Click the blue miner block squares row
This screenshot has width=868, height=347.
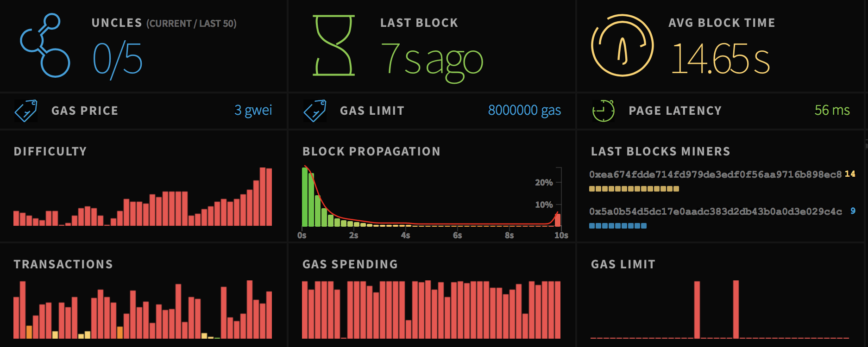pyautogui.click(x=617, y=226)
